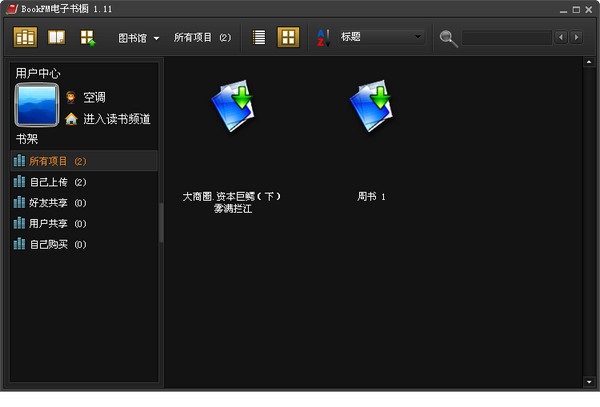Screen dimensions: 600x407
Task: Click the home icon for reading channel
Action: tap(71, 119)
